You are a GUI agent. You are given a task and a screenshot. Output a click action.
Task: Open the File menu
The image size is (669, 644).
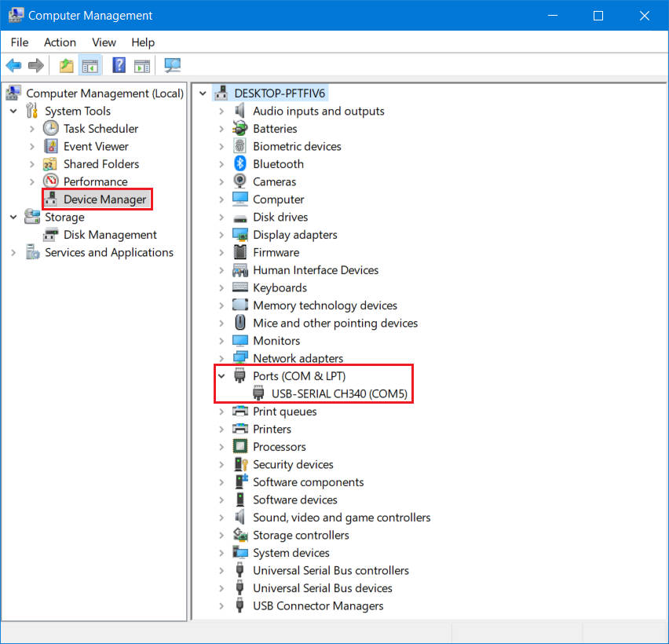pyautogui.click(x=19, y=42)
